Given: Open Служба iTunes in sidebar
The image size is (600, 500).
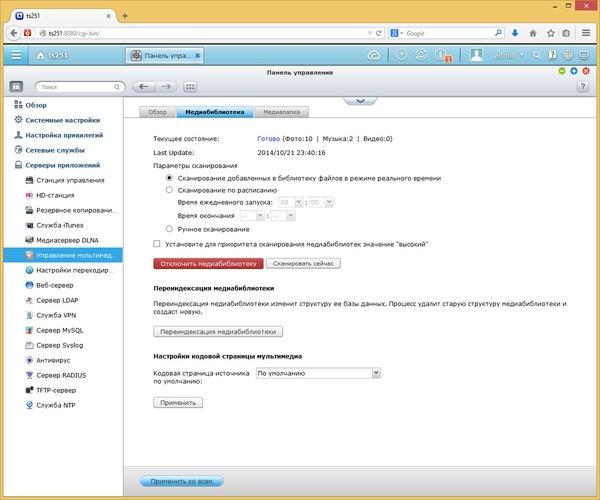Looking at the screenshot, I should click(x=54, y=225).
